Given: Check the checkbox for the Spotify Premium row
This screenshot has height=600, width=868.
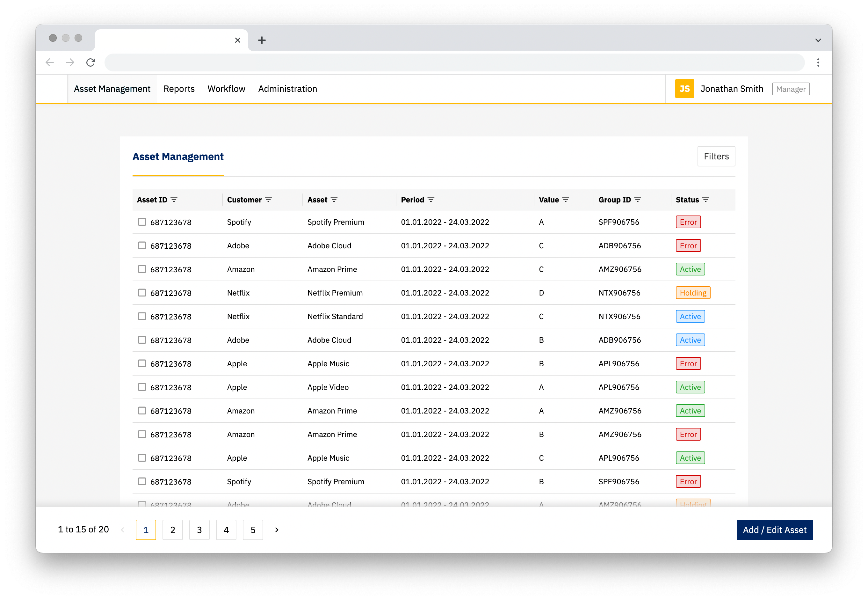Looking at the screenshot, I should 142,222.
